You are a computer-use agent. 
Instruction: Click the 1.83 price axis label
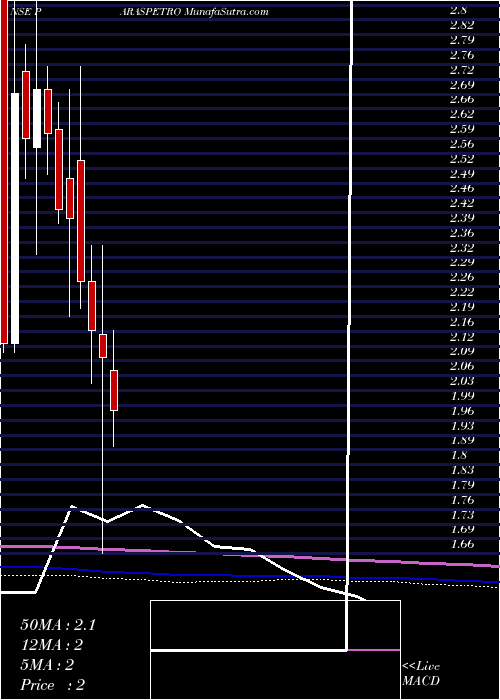(x=462, y=470)
